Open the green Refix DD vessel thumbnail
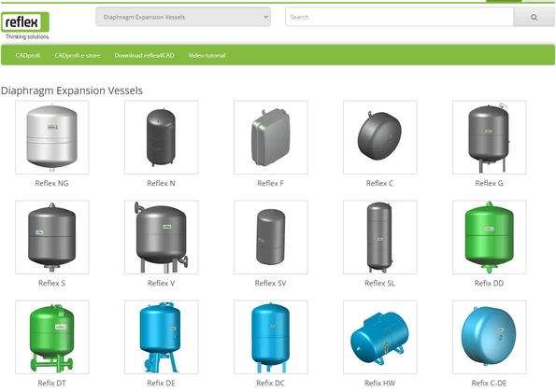This screenshot has width=556, height=392. click(490, 237)
